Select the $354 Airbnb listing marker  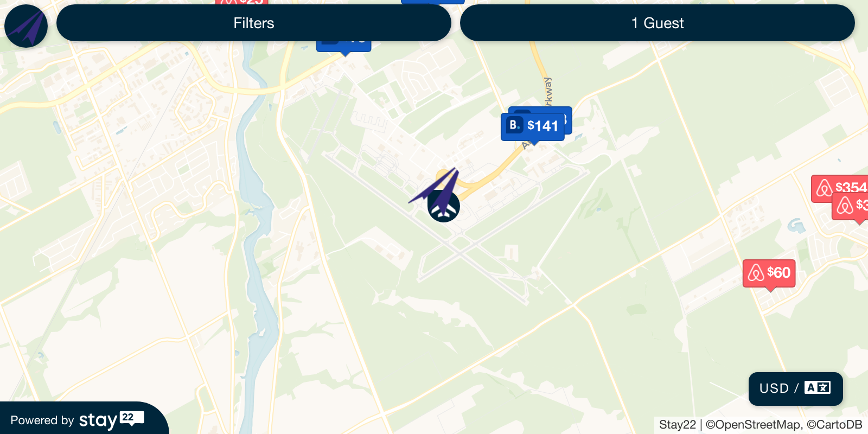[x=840, y=188]
